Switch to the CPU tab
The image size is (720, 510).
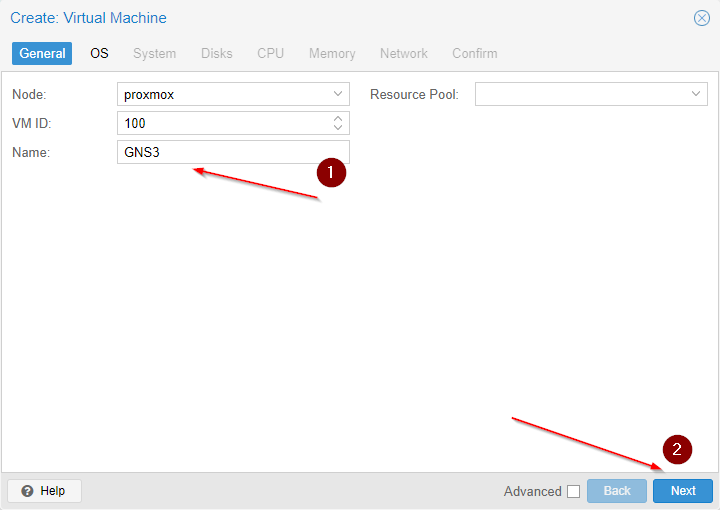point(270,53)
